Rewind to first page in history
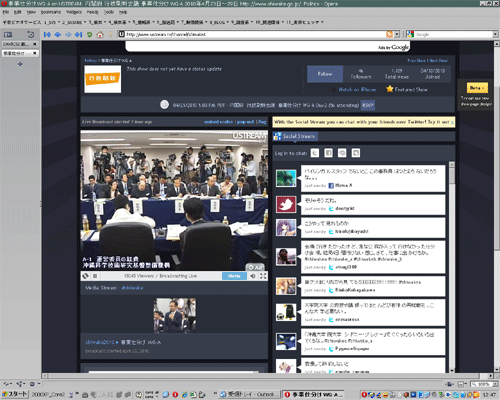500x400 pixels. click(x=47, y=34)
